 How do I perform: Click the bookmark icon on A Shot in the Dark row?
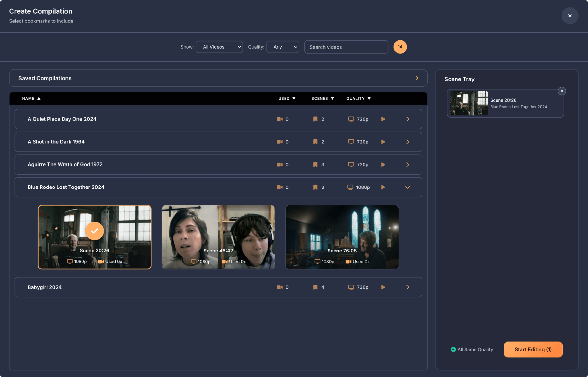(x=315, y=142)
